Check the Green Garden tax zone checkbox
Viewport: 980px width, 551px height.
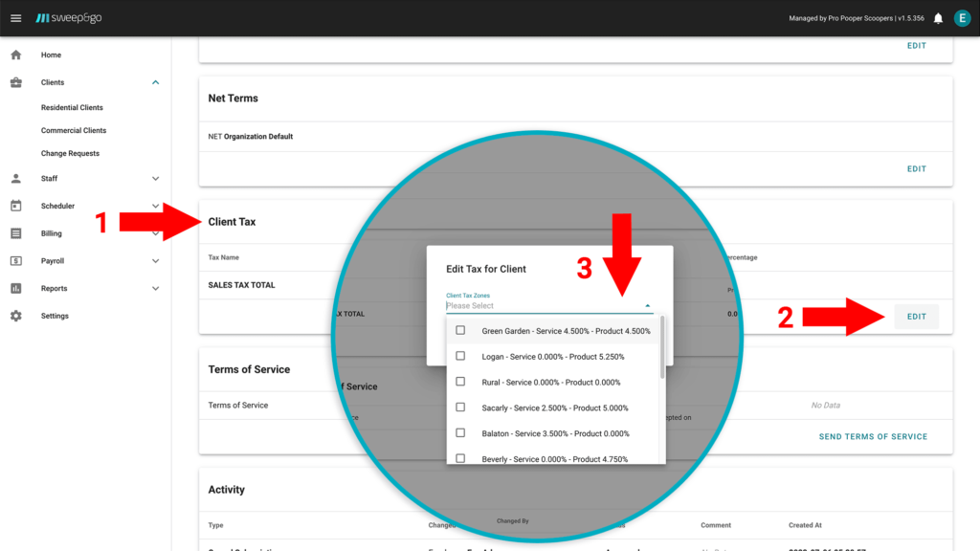tap(460, 330)
